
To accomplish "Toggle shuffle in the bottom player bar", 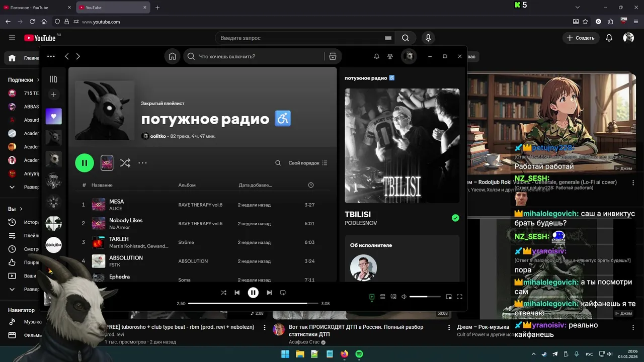I will click(x=223, y=293).
